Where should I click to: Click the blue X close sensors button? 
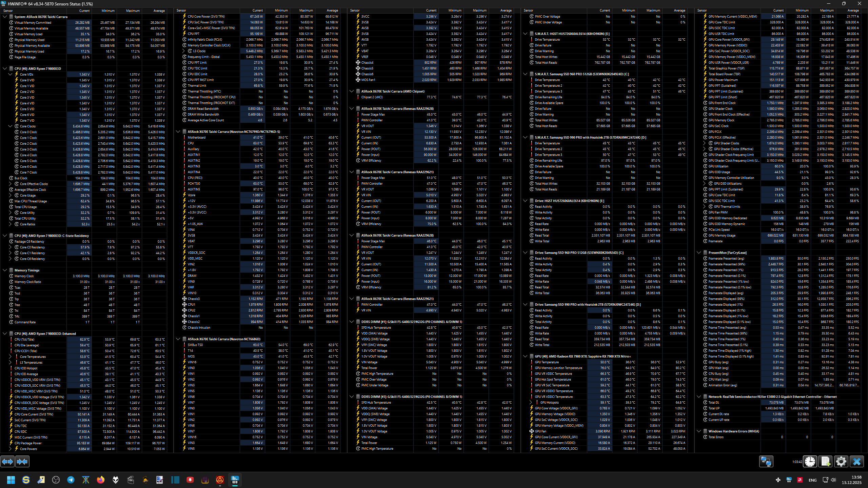click(x=856, y=462)
